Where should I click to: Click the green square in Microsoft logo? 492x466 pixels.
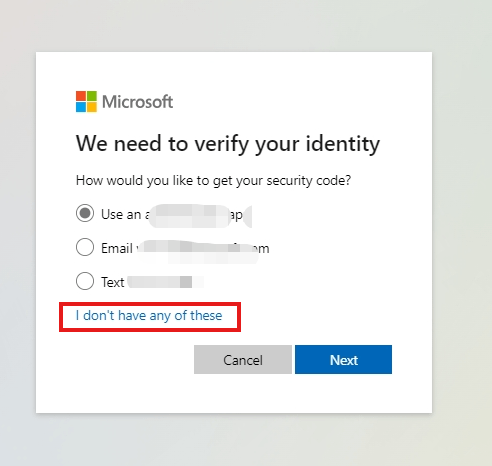pyautogui.click(x=92, y=96)
